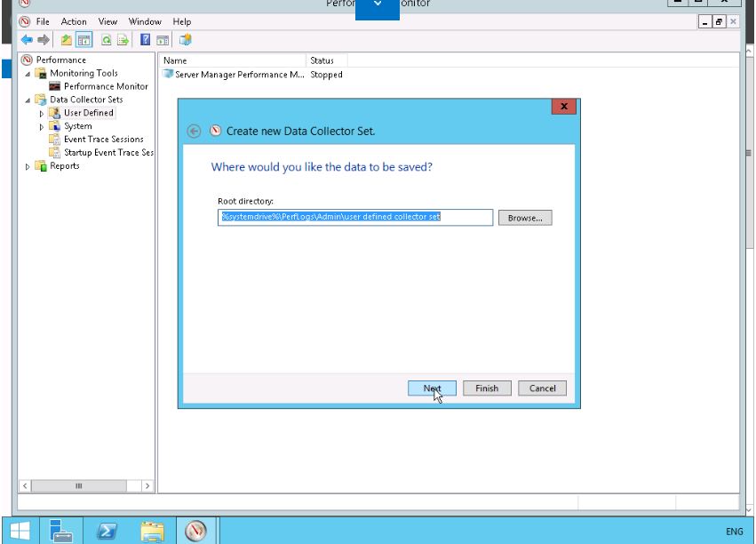Click the Next button in wizard
Screen dimensions: 756x544
coord(432,388)
